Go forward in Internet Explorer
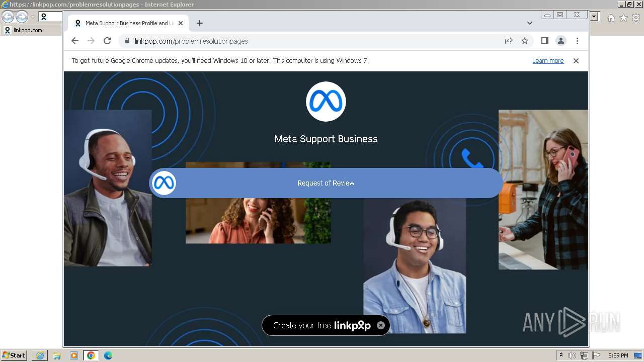This screenshot has height=362, width=644. 22,17
